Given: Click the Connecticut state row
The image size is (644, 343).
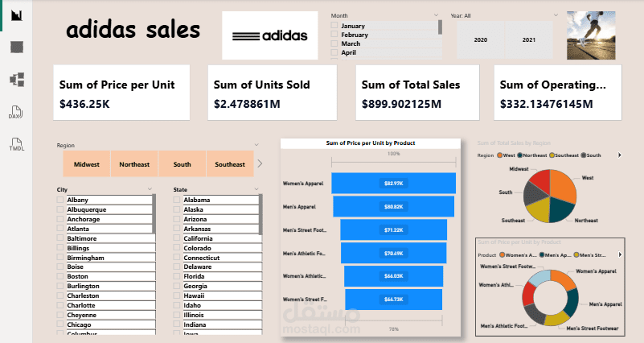Looking at the screenshot, I should tap(218, 258).
